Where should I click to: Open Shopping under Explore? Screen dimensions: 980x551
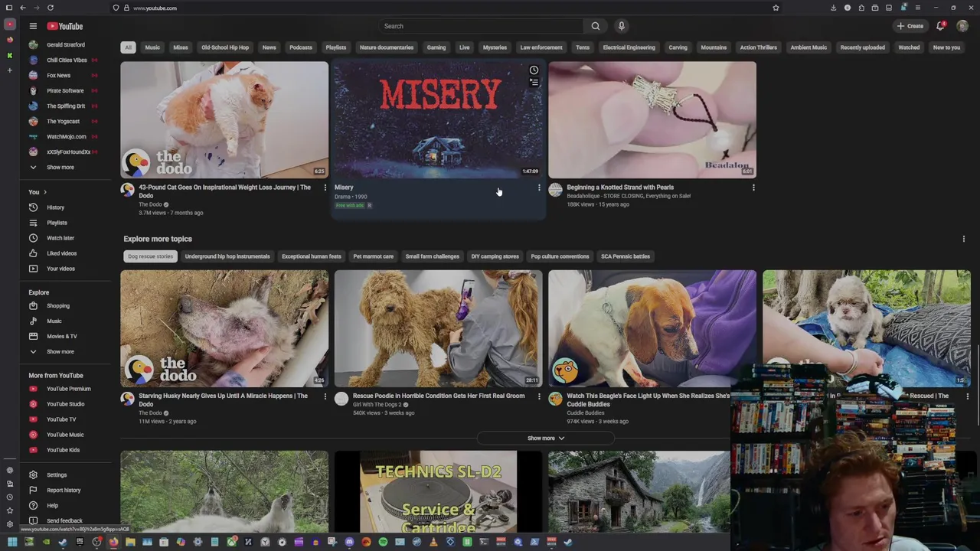[57, 305]
